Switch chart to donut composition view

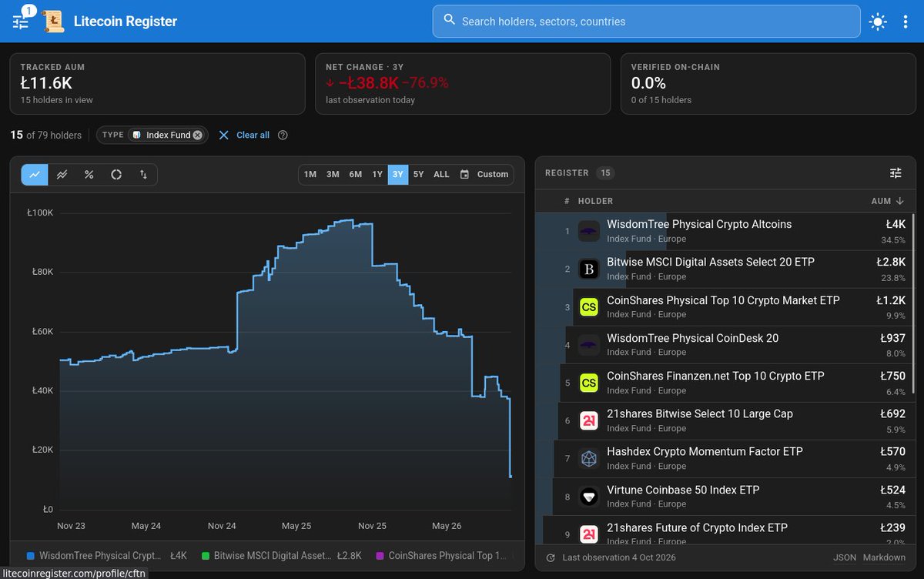pos(116,175)
